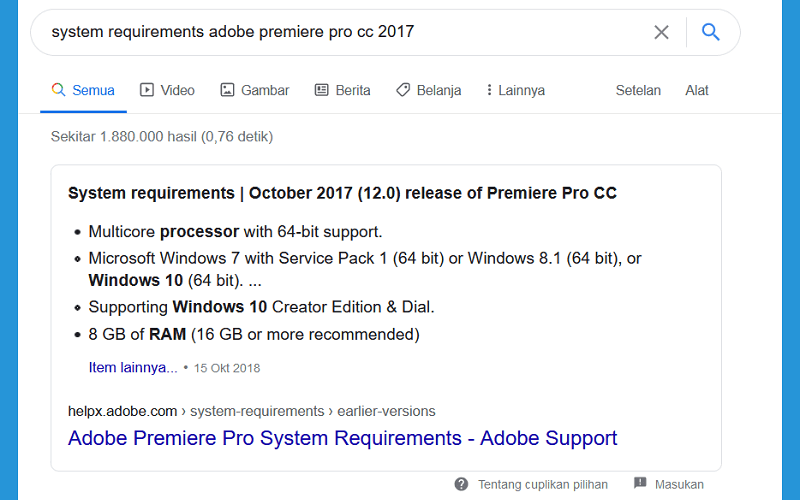Click the blue magnifying glass search icon
Screen dimensions: 800x500
pyautogui.click(x=710, y=32)
